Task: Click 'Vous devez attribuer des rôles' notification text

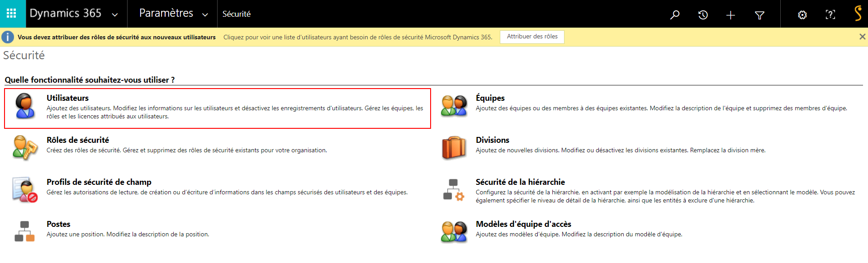Action: [117, 37]
